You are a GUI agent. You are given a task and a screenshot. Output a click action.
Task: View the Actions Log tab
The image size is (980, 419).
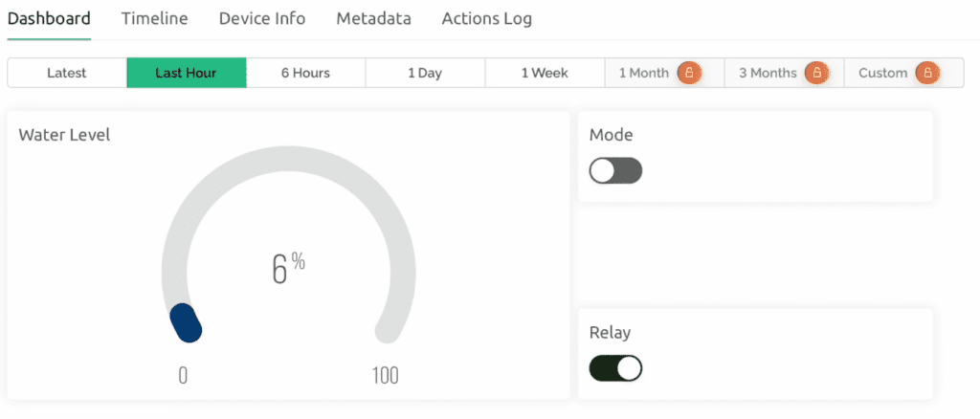[486, 18]
